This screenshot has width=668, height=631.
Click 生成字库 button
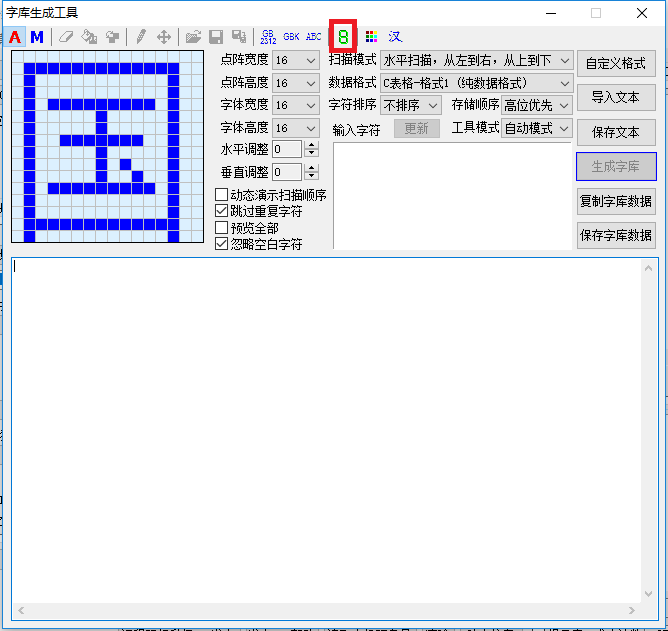pyautogui.click(x=616, y=167)
